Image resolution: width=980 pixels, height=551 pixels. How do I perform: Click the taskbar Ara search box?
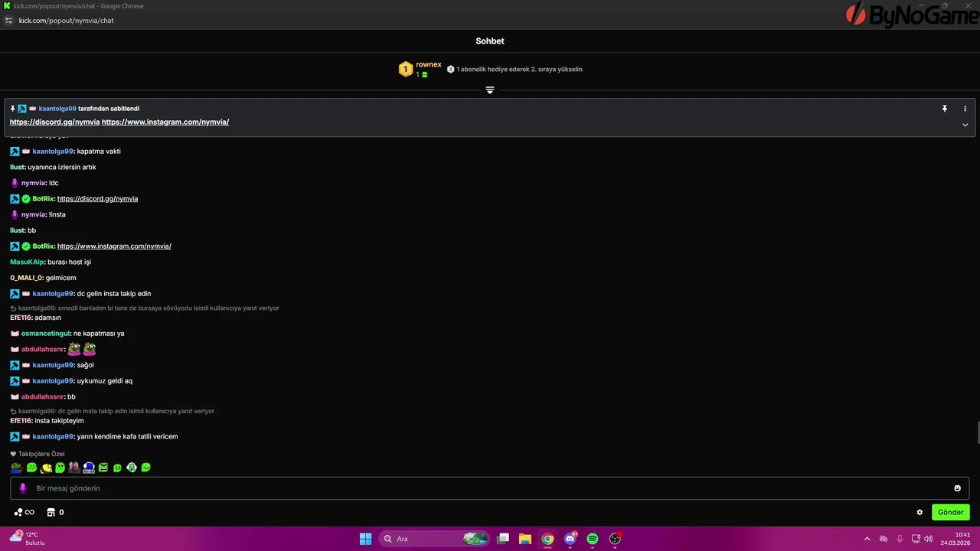434,539
